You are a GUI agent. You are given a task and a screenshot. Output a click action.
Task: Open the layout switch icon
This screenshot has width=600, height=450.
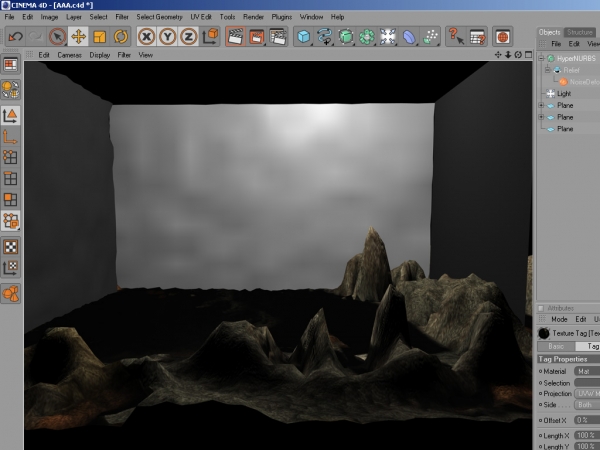tap(10, 64)
